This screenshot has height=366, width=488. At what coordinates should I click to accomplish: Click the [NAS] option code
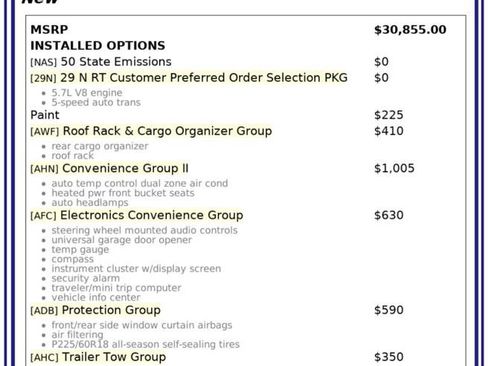44,62
